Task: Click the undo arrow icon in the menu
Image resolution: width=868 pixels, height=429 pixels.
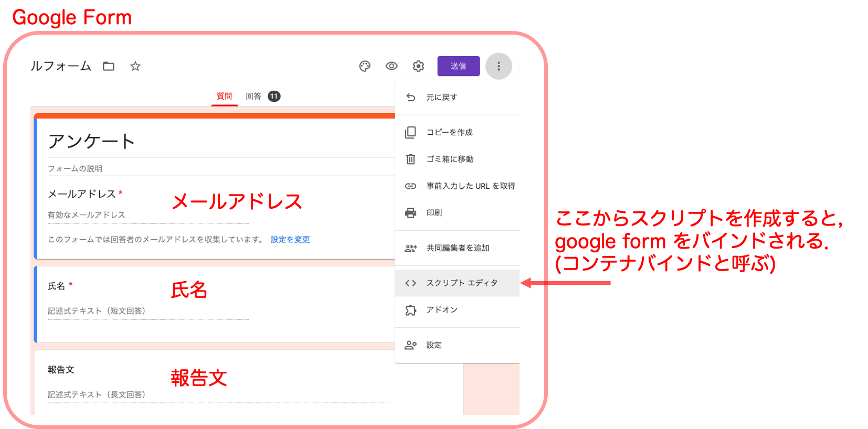Action: click(410, 98)
